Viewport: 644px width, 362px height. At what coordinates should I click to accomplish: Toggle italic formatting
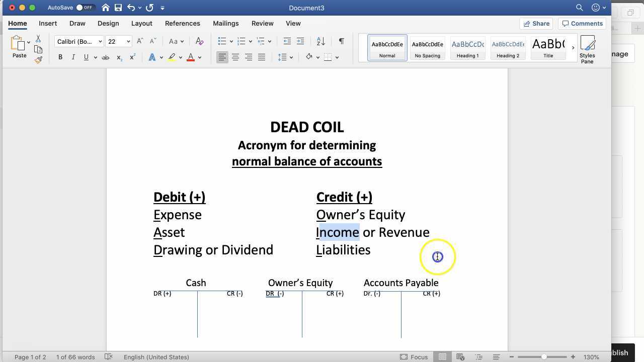pyautogui.click(x=73, y=57)
